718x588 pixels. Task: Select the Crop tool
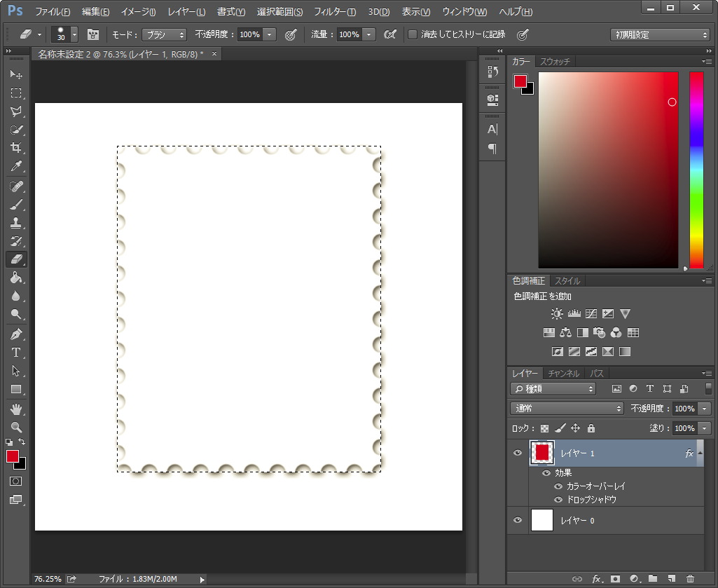[x=16, y=148]
